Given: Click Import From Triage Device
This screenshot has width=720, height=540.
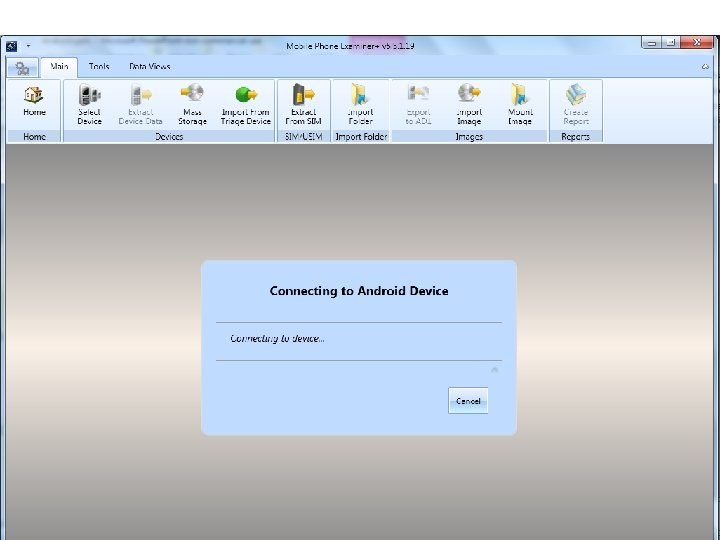Looking at the screenshot, I should (246, 105).
